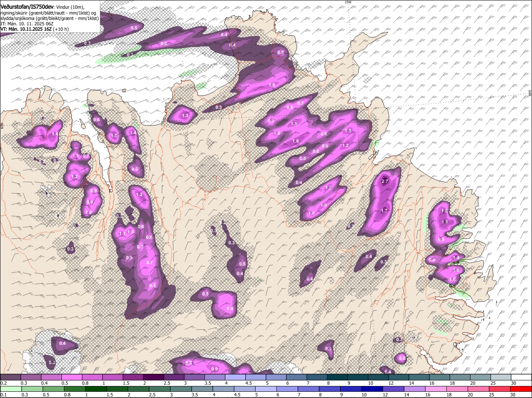Select the 0.1–0.3 pale green swatch in lower legend
The height and width of the screenshot is (398, 532).
(x=10, y=389)
